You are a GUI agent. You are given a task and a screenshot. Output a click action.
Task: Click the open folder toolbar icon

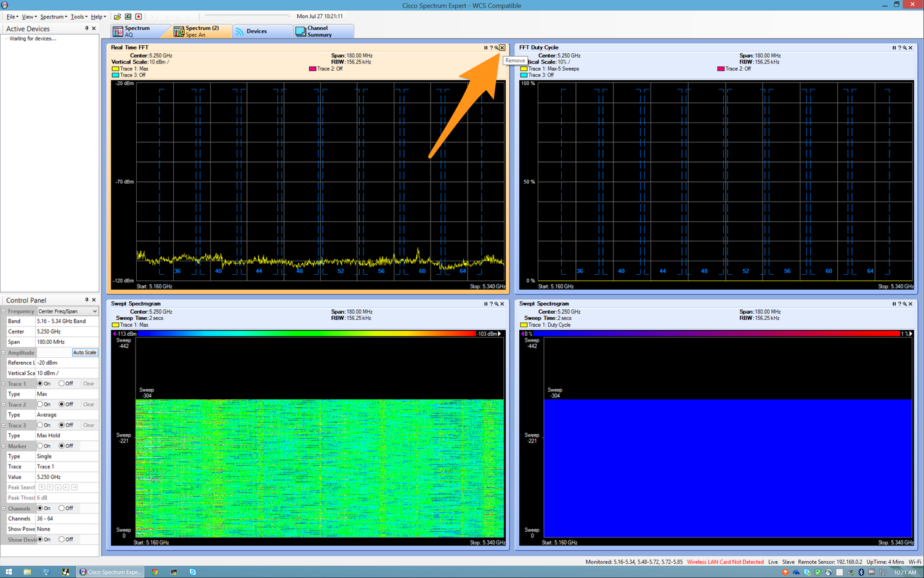[x=117, y=17]
